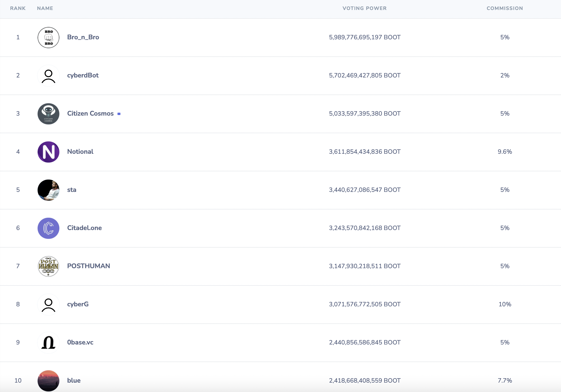Click the Bro_n_Bro fist logo avatar
This screenshot has height=392, width=561.
48,38
